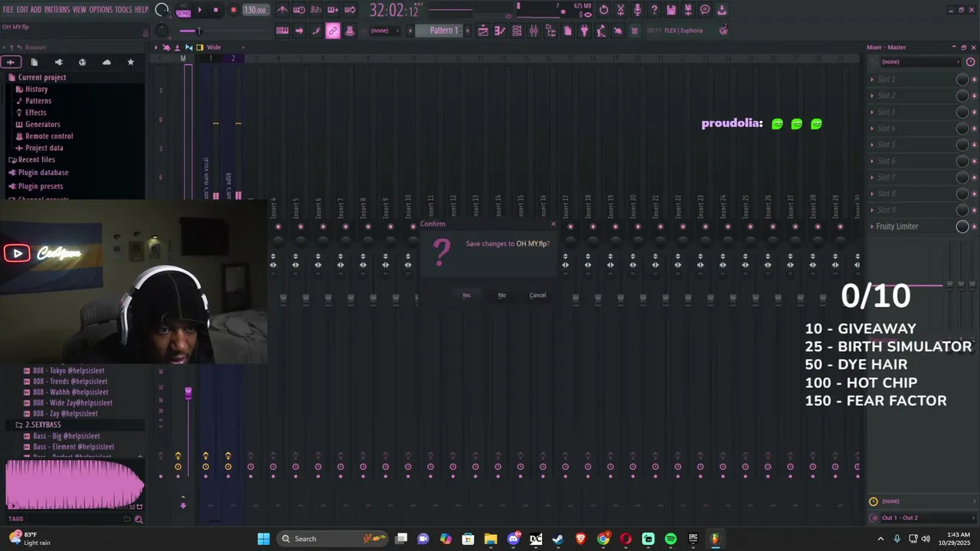Click the save project icon

[671, 10]
